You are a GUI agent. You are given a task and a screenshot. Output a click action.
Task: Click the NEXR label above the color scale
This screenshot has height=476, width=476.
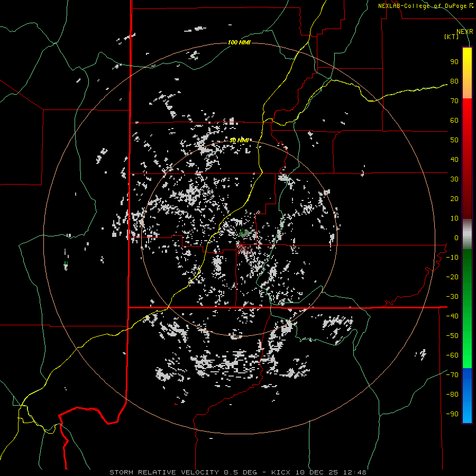464,32
